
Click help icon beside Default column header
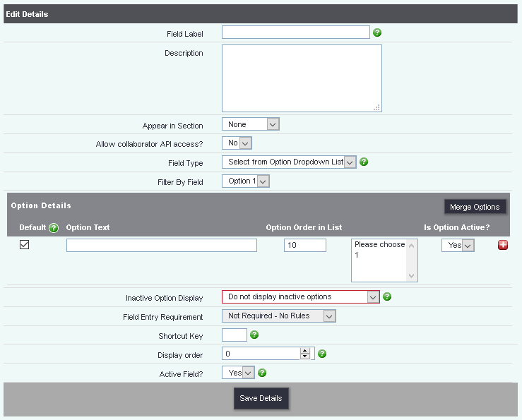(x=53, y=227)
